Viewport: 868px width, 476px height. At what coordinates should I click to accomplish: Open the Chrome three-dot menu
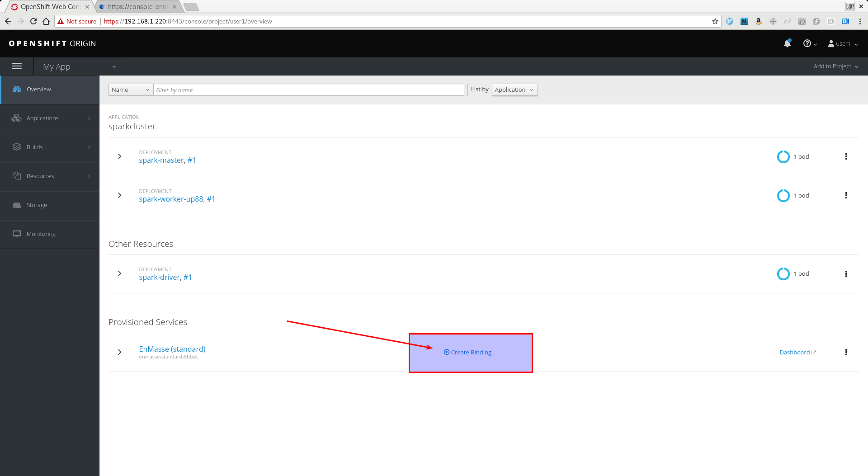(860, 21)
